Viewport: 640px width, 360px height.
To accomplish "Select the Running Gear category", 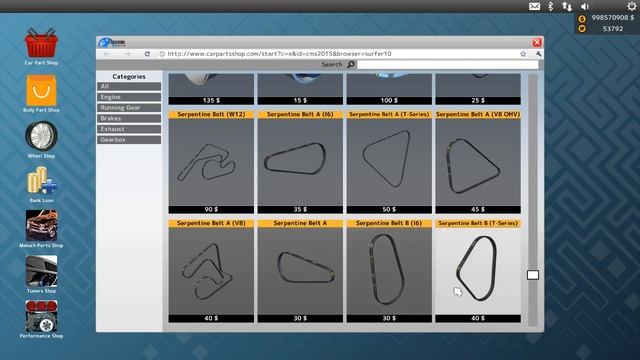I will pos(129,108).
